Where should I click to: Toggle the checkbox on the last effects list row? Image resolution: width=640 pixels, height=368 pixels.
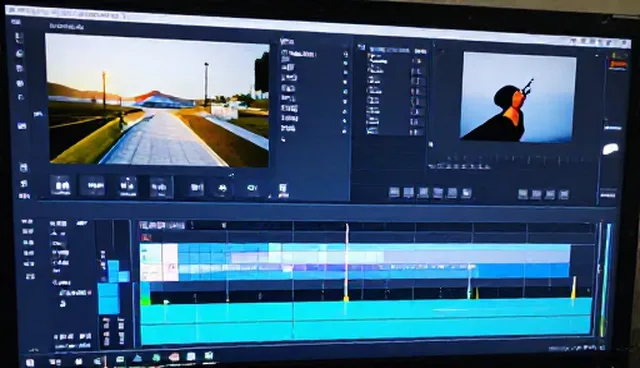[x=417, y=132]
